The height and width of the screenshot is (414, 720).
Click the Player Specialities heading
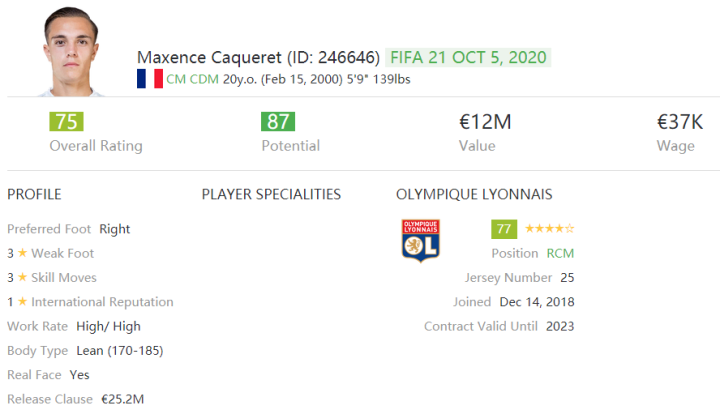(271, 194)
